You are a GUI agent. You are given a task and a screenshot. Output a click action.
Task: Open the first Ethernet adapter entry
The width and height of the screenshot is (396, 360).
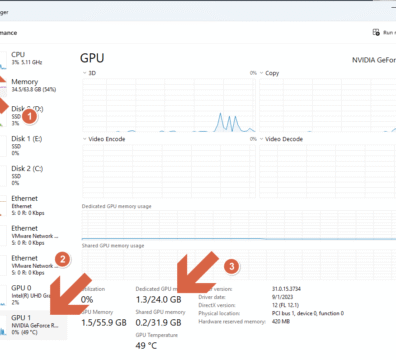33,205
